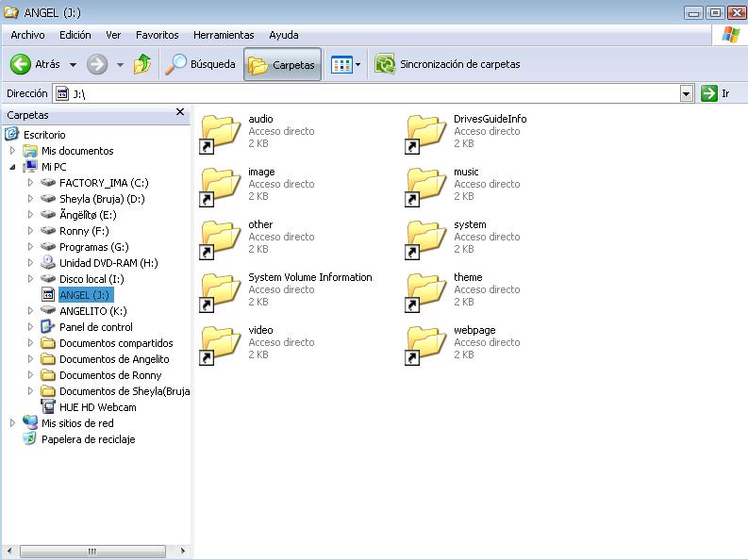Viewport: 748px width, 560px height.
Task: Select Documentos de Ronny folder
Action: click(x=110, y=375)
